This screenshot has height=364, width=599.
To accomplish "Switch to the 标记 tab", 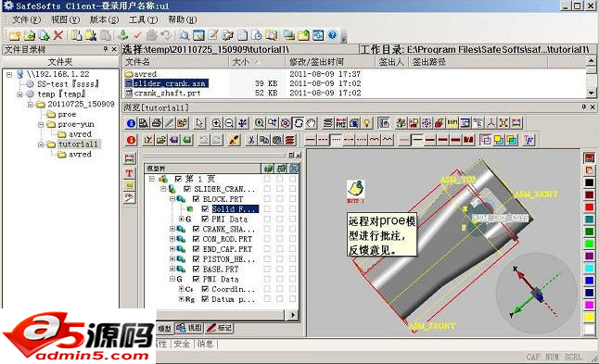I will [x=219, y=328].
